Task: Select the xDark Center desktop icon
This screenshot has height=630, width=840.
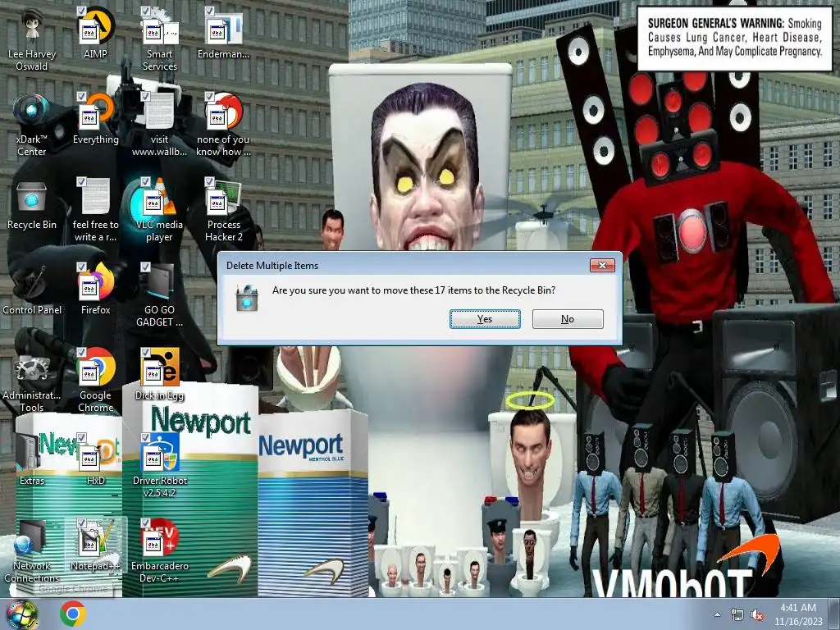Action: (x=32, y=125)
